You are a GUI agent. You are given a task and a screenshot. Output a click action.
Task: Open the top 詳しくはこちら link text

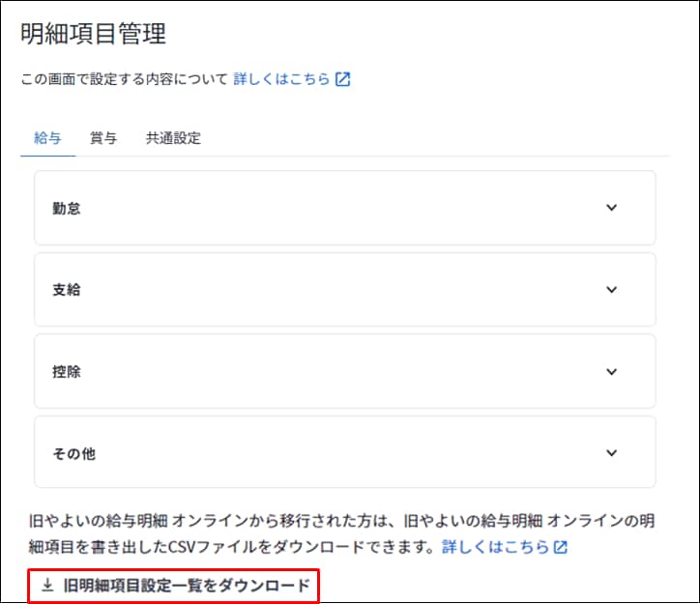(281, 79)
